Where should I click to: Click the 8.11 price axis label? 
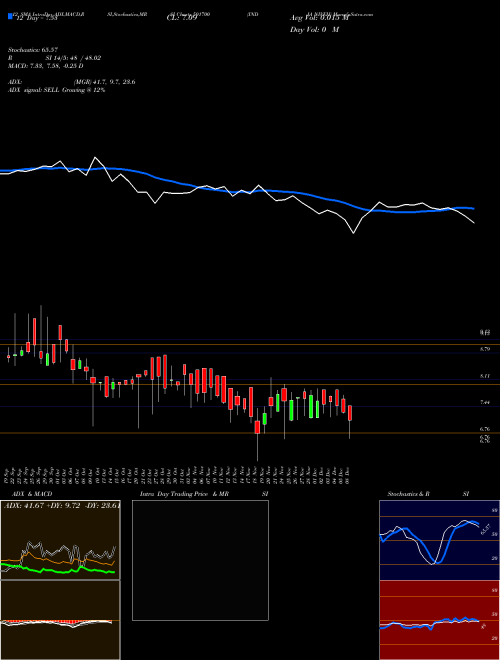[485, 376]
